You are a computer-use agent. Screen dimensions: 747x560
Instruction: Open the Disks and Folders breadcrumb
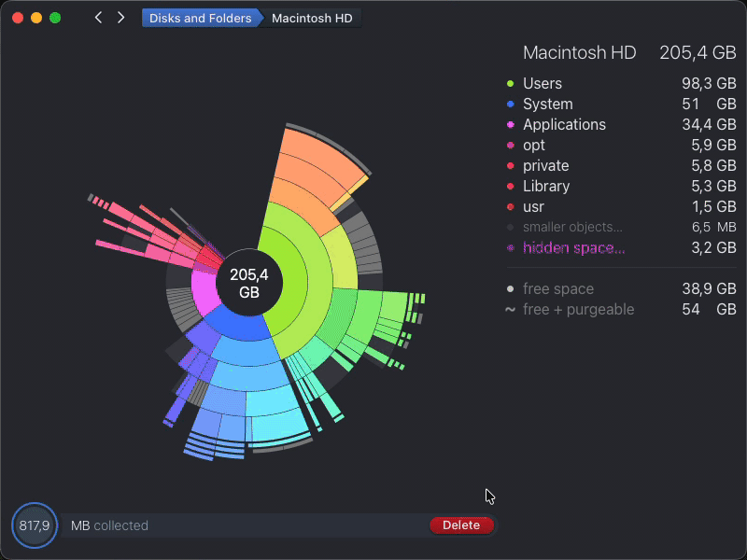(200, 18)
